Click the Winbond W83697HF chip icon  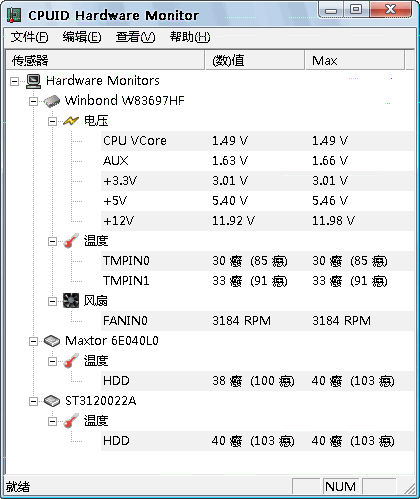pyautogui.click(x=52, y=101)
